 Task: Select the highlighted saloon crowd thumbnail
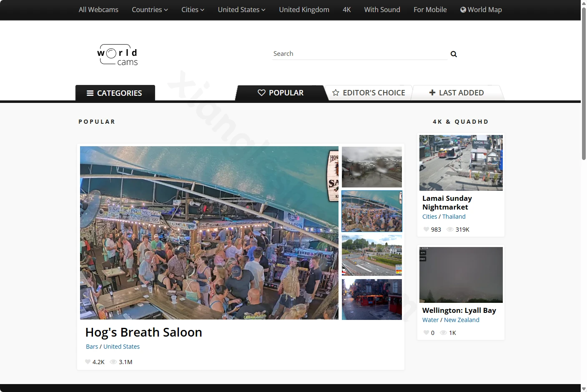tap(372, 211)
